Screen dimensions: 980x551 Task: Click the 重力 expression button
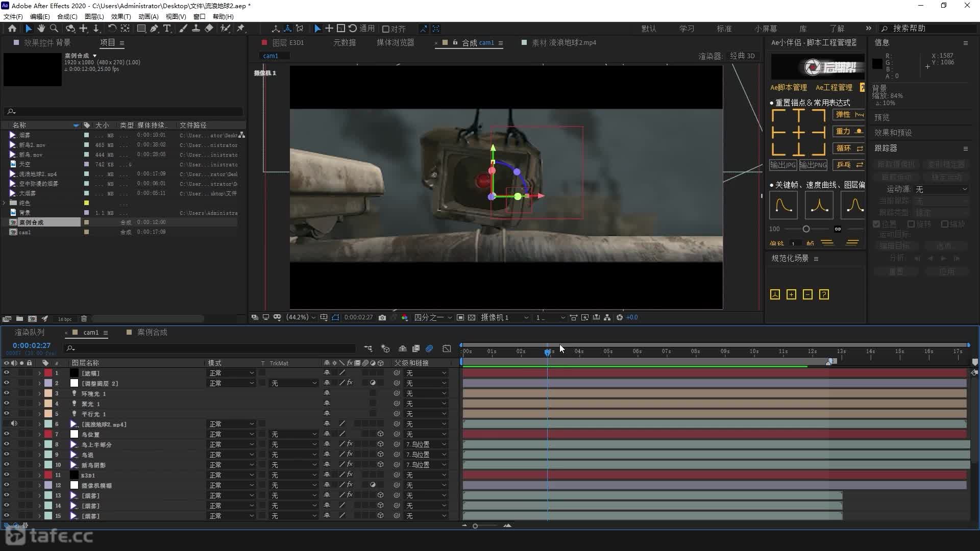[x=848, y=131]
